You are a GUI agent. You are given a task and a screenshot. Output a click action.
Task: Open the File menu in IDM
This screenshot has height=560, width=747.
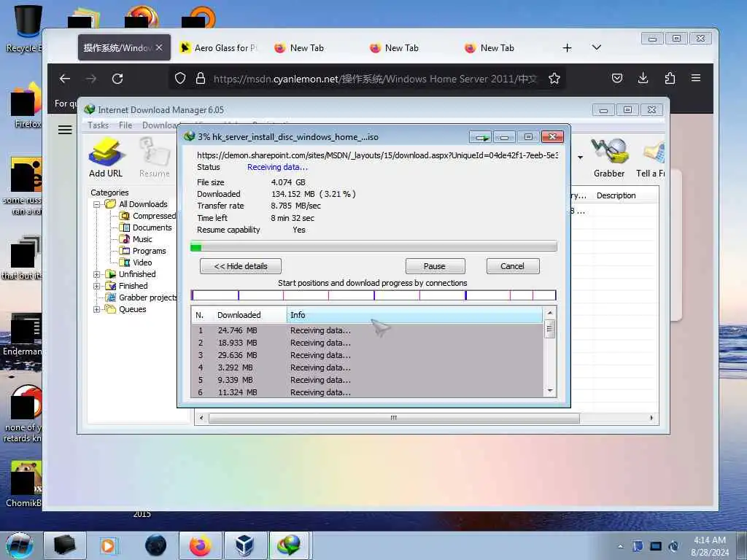coord(125,125)
